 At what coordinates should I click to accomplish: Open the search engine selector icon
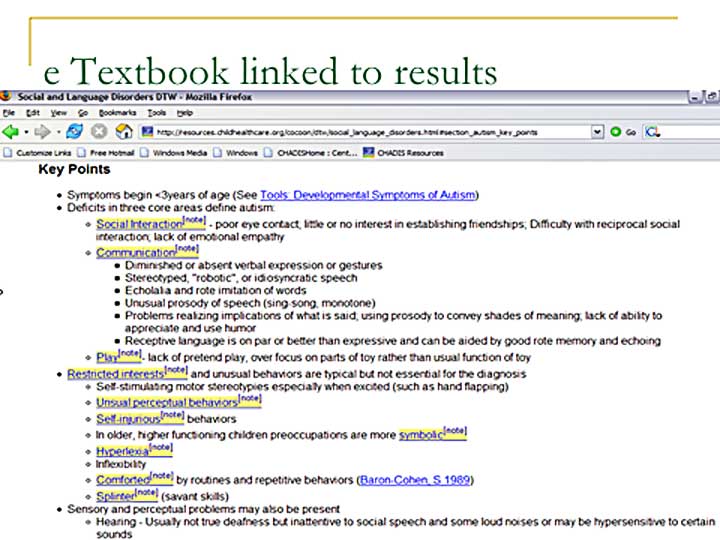pos(653,132)
